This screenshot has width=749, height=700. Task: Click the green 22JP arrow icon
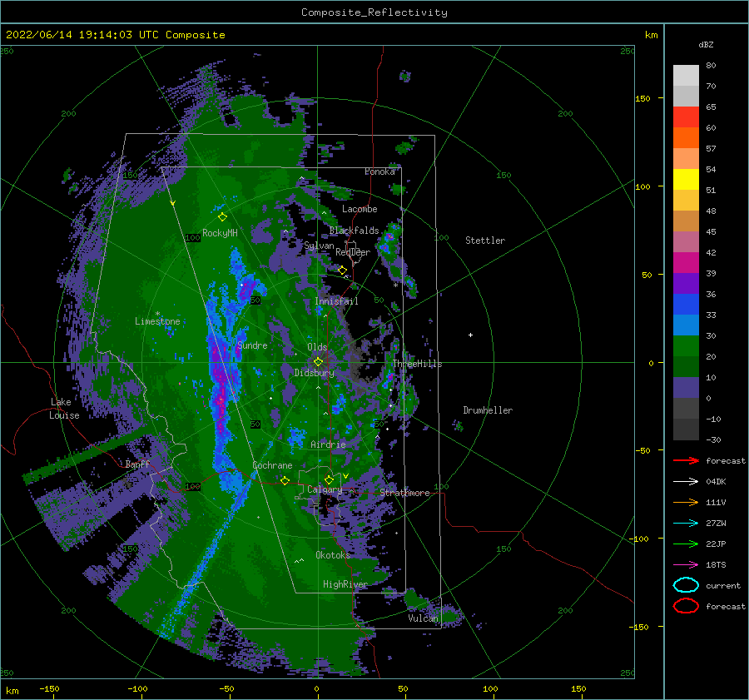click(686, 544)
